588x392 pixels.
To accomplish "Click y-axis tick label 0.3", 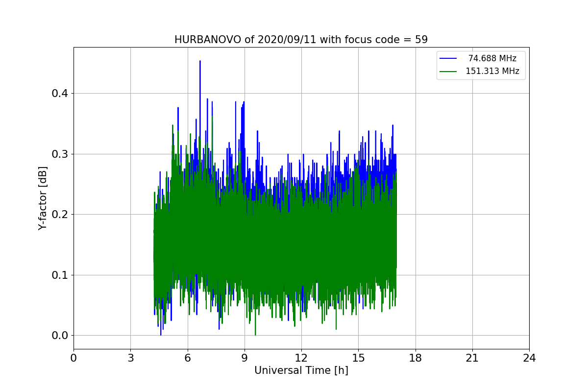I will [60, 154].
